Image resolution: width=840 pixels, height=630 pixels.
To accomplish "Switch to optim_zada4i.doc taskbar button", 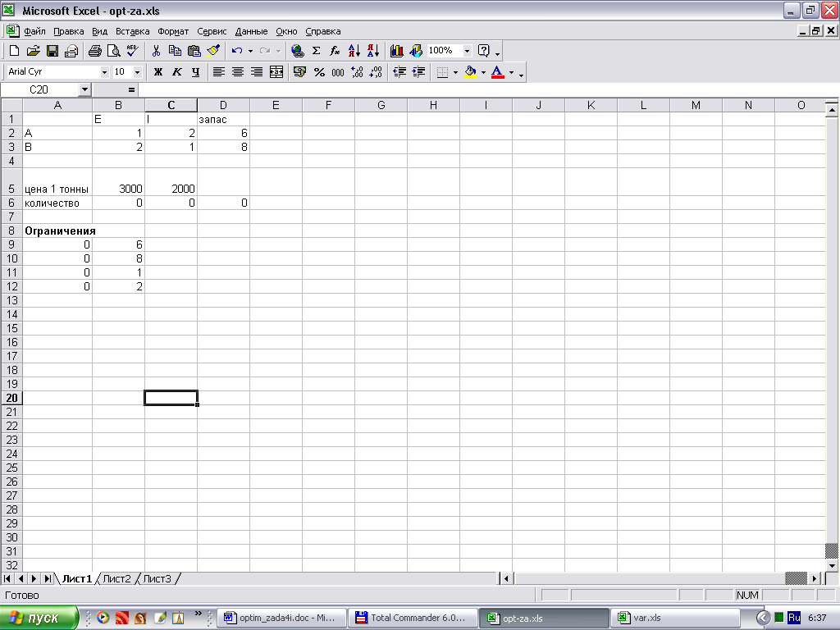I will (x=281, y=618).
